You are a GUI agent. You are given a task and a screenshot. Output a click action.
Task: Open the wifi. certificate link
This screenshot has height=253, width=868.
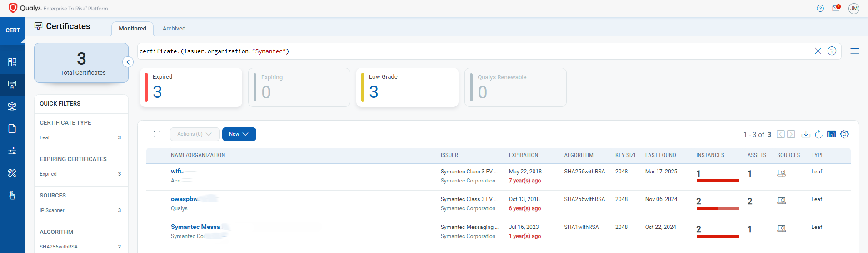pos(177,171)
